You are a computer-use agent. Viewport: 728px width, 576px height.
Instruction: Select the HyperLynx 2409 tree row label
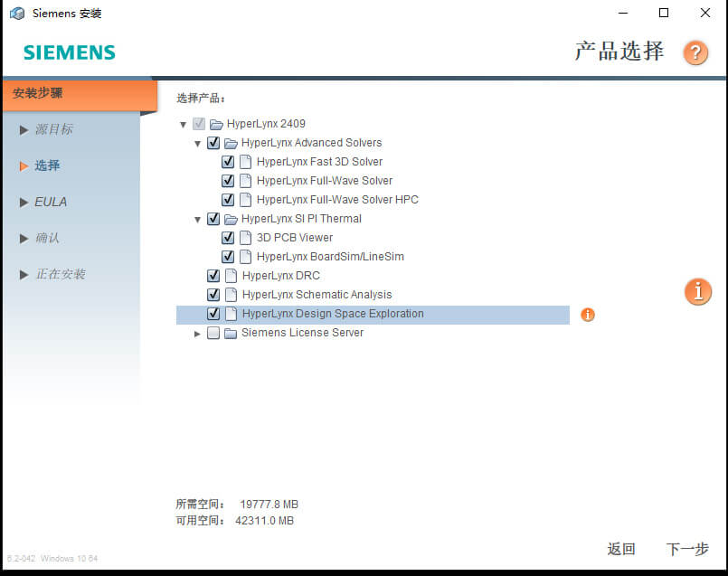pos(266,124)
